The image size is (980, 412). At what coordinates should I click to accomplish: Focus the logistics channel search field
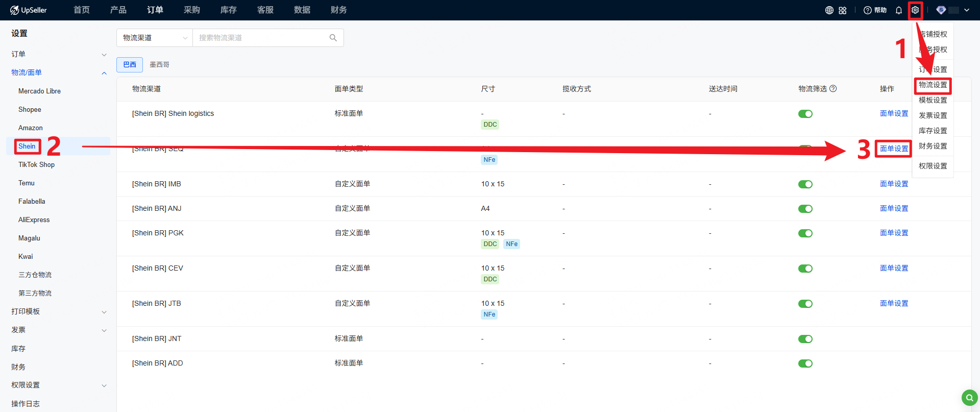point(260,38)
